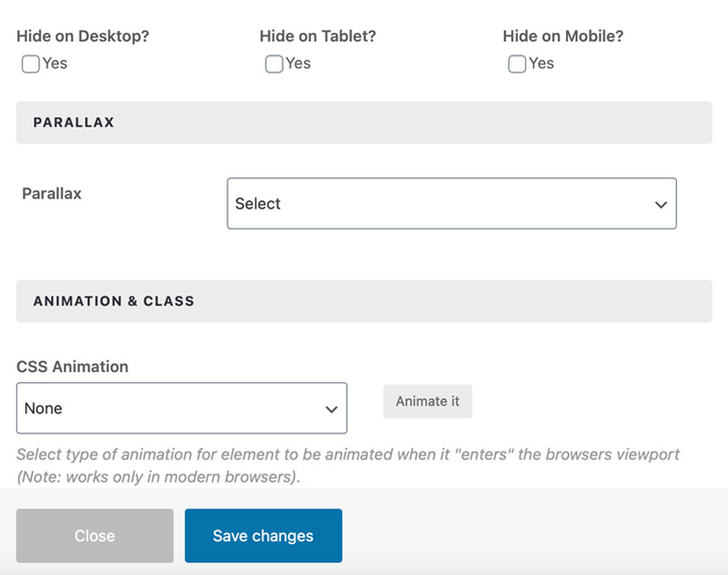
Task: Click the chevron arrow in Parallax dropdown
Action: pyautogui.click(x=662, y=205)
